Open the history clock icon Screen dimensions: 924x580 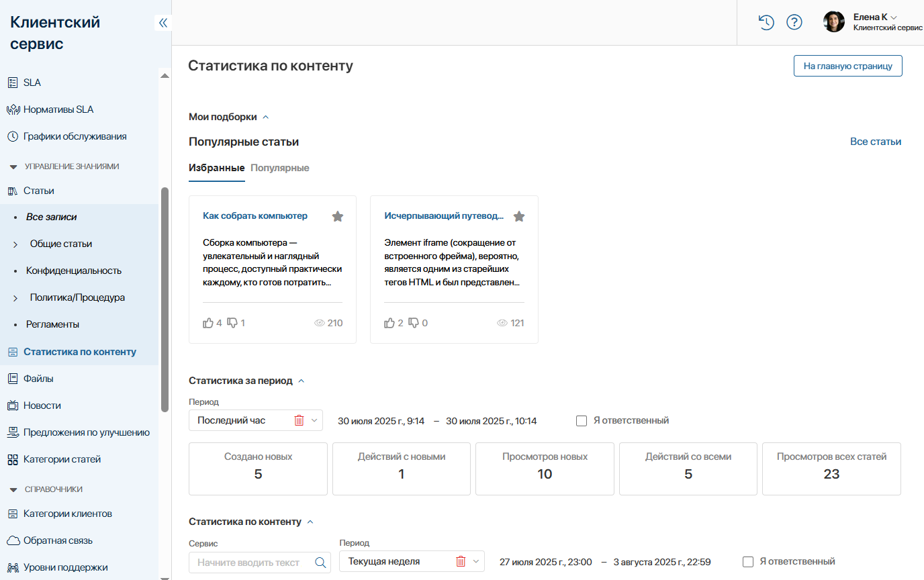point(766,22)
